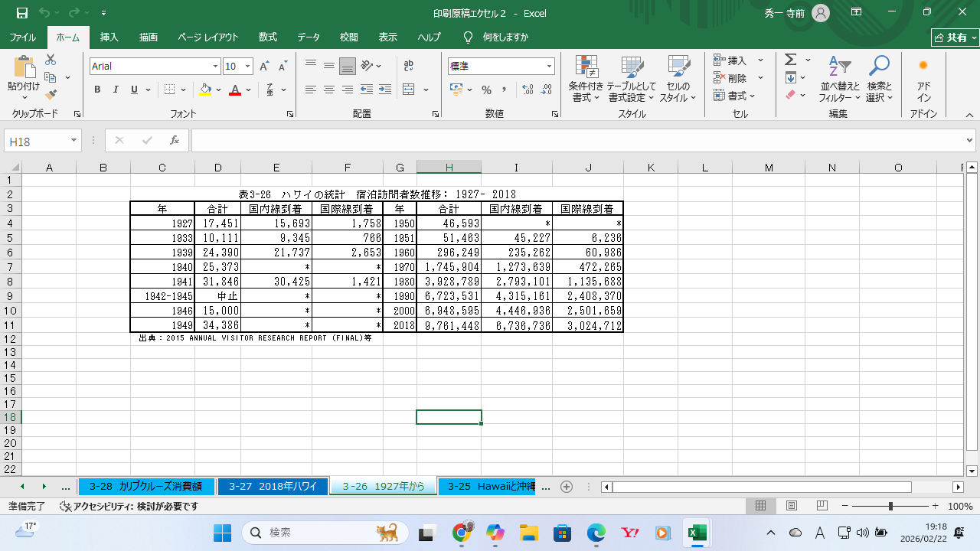
Task: Expand the number format 標準 dropdown
Action: coord(549,67)
